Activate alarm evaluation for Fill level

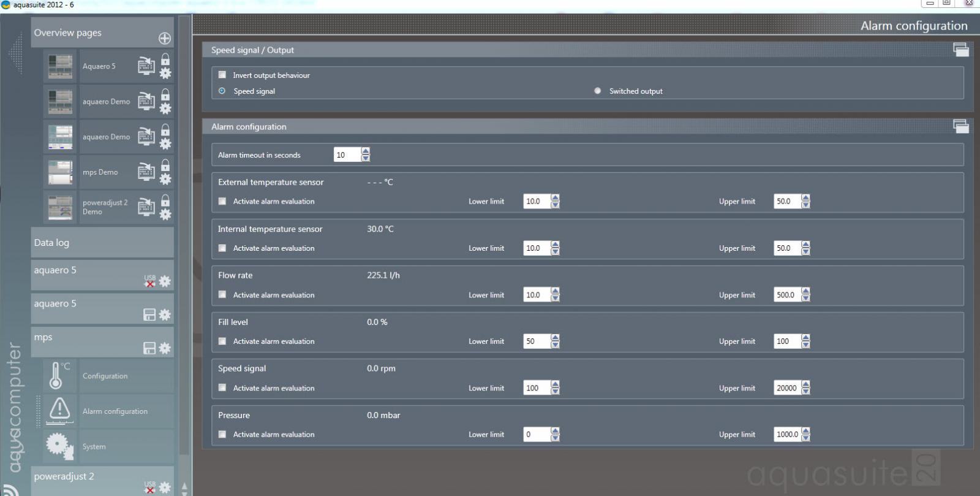pos(222,341)
